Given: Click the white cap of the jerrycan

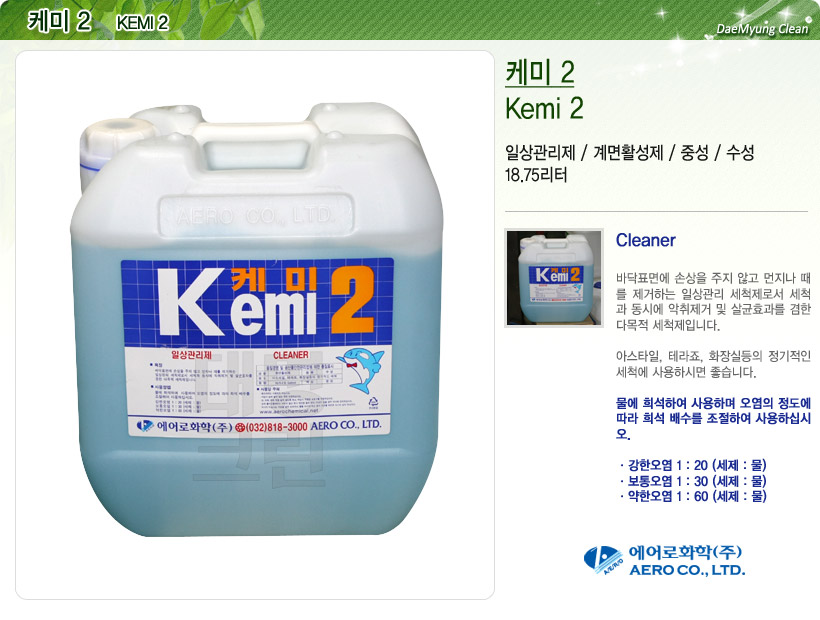Looking at the screenshot, I should point(112,145).
